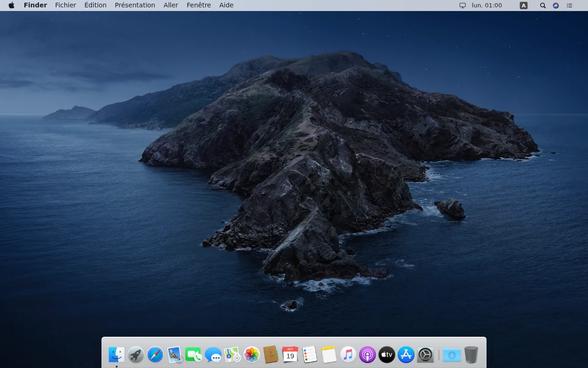Open Maps from the Dock
Screen dimensions: 588x368
click(x=232, y=355)
